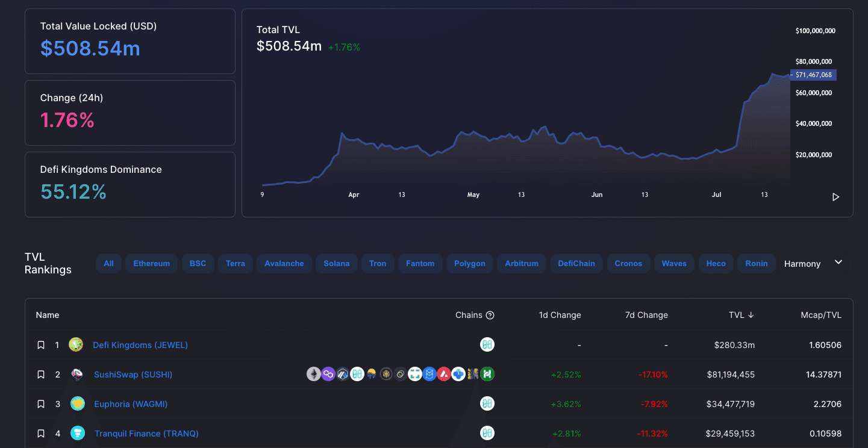Click the Tranquil Finance protocol logo
868x448 pixels.
(x=77, y=434)
